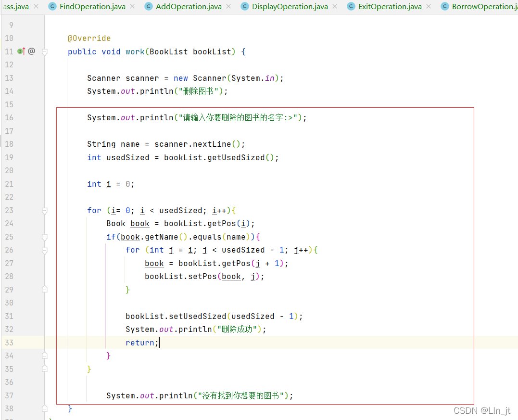Switch to the FindOperation.java tab

(x=92, y=7)
